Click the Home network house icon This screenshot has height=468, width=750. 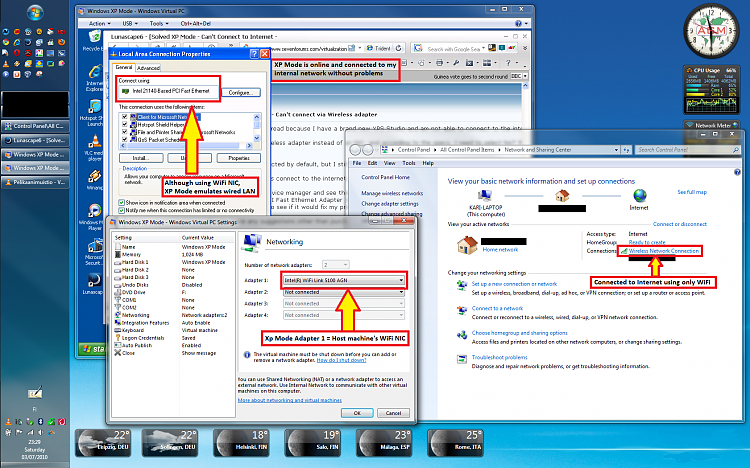(x=467, y=245)
